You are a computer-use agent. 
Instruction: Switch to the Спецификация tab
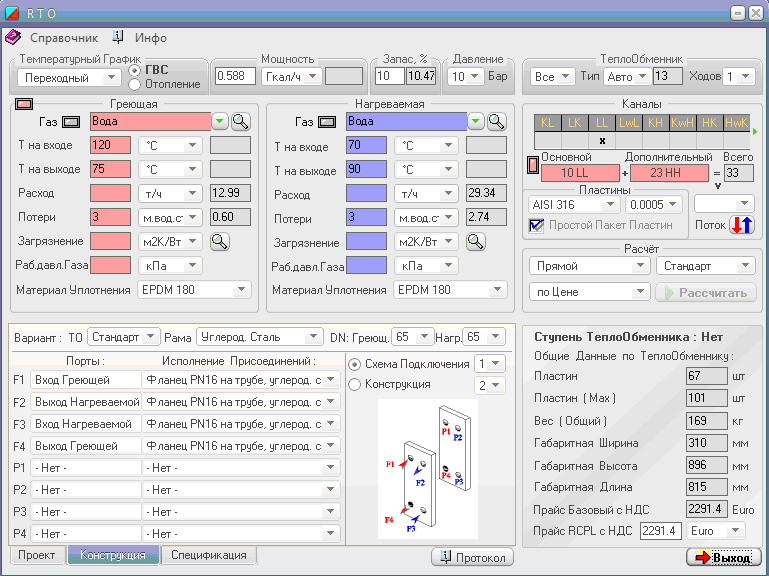(x=208, y=555)
